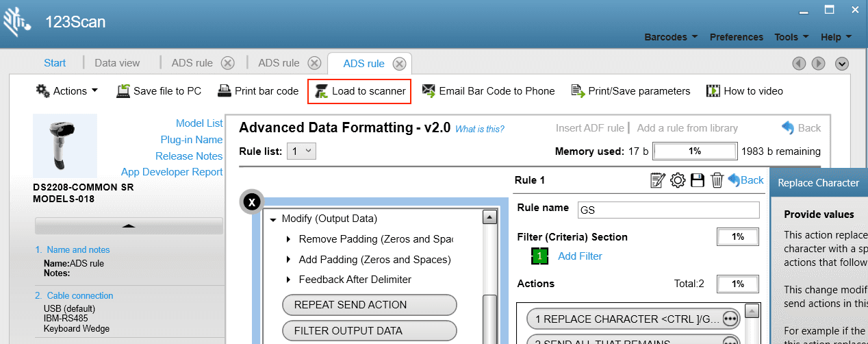The width and height of the screenshot is (868, 344).
Task: Click the Add Filter link
Action: (x=580, y=256)
